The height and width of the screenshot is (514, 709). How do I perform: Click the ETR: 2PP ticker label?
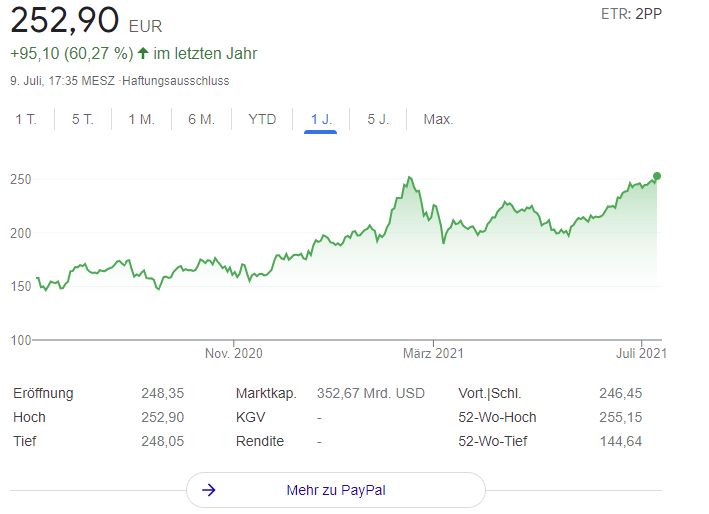[x=631, y=14]
